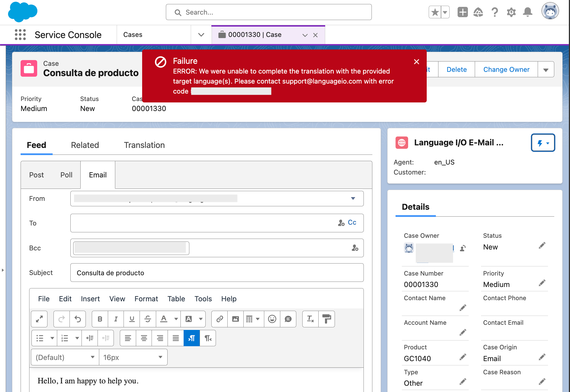Click the Salesforce cloud logo
The height and width of the screenshot is (392, 570).
[x=23, y=12]
